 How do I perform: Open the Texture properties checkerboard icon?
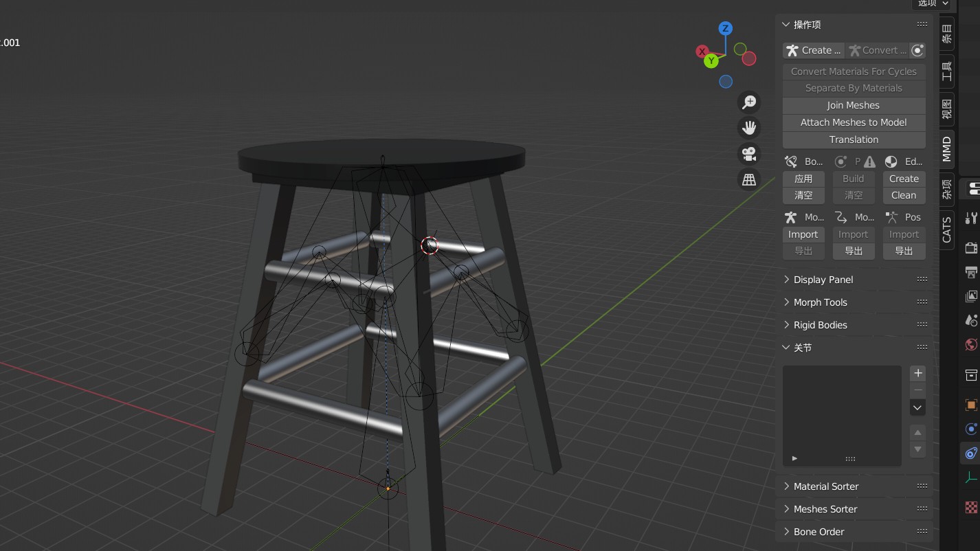(x=971, y=507)
